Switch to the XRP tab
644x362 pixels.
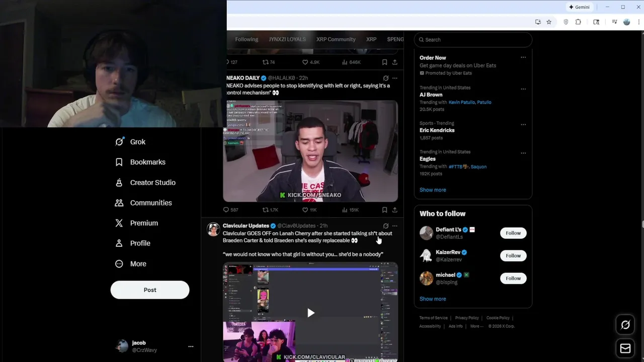(371, 39)
